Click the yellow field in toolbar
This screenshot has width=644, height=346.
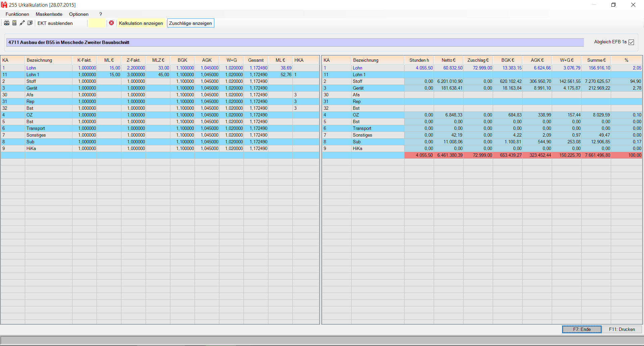[x=97, y=23]
